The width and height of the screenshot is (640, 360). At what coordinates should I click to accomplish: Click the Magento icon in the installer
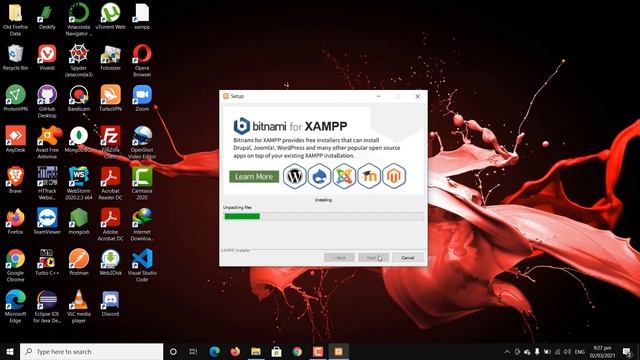394,176
